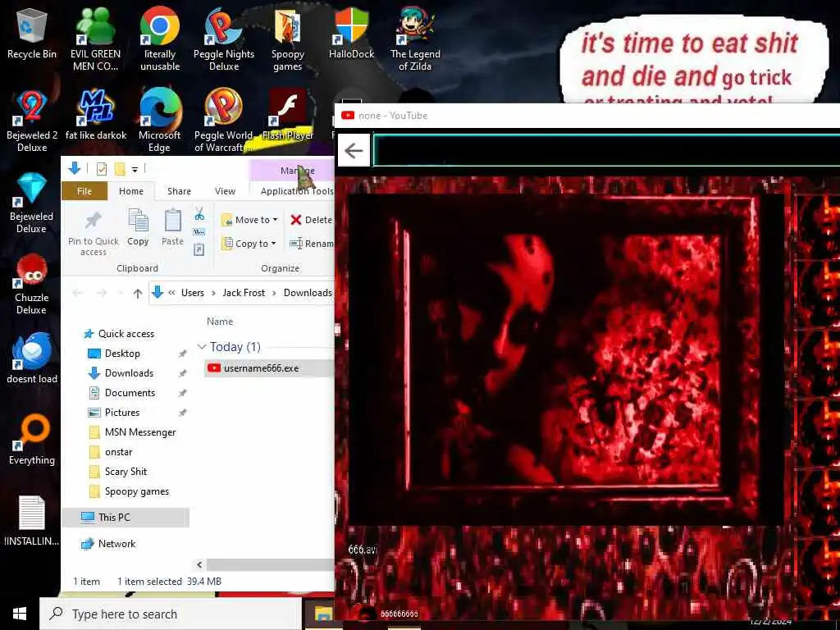Image resolution: width=840 pixels, height=630 pixels.
Task: Collapse the Today (1) group
Action: [202, 347]
